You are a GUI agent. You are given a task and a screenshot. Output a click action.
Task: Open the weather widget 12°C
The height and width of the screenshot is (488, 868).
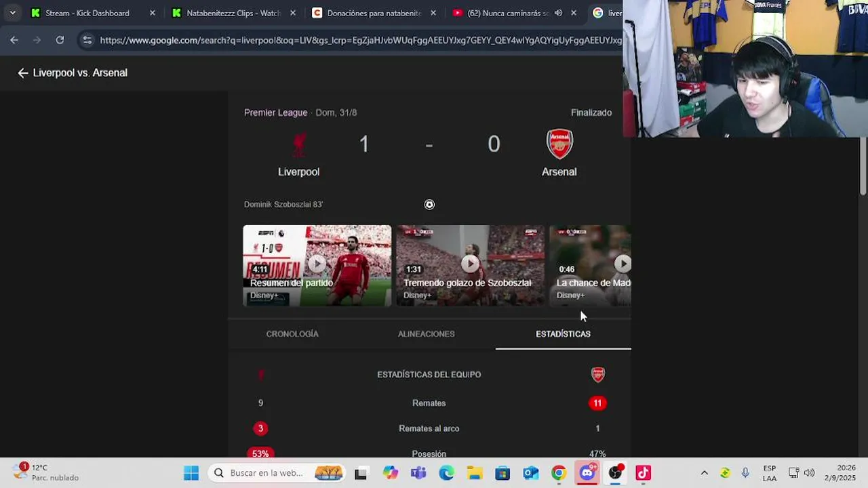pyautogui.click(x=47, y=472)
